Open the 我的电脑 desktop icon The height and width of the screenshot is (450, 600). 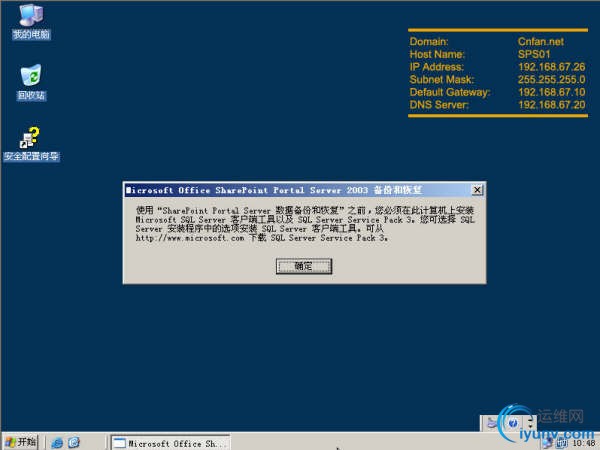point(31,21)
